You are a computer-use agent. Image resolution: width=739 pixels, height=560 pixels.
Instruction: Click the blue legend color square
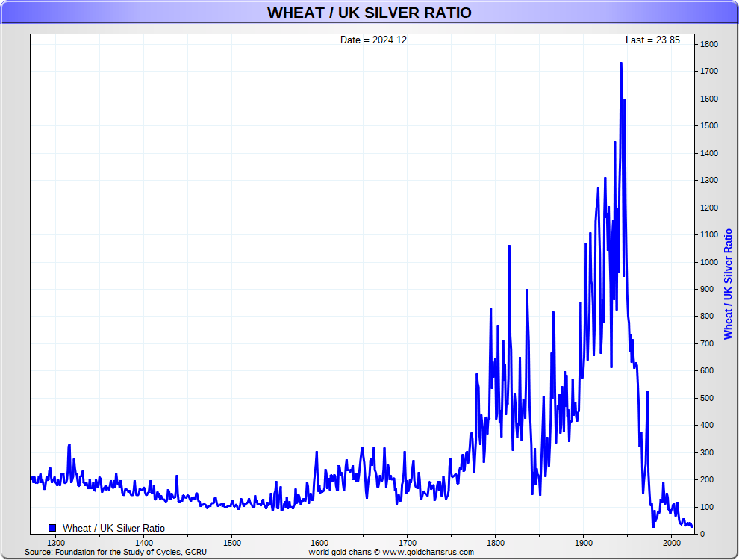(x=52, y=528)
